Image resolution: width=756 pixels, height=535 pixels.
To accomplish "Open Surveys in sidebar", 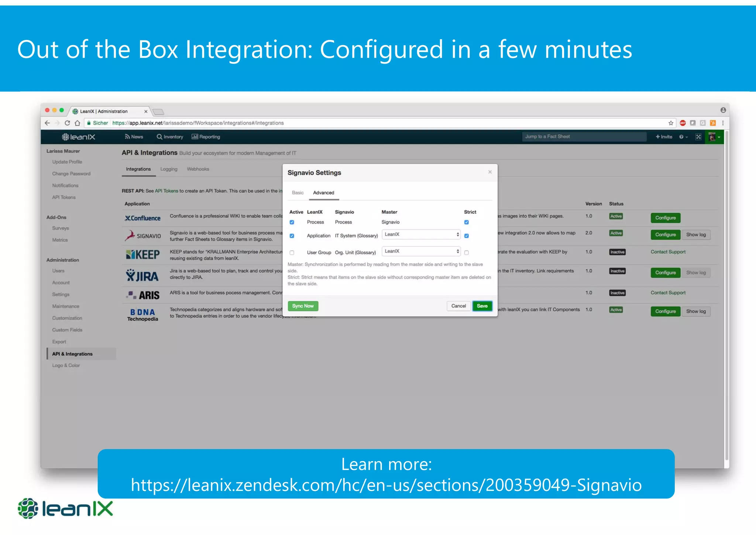I will pyautogui.click(x=61, y=228).
